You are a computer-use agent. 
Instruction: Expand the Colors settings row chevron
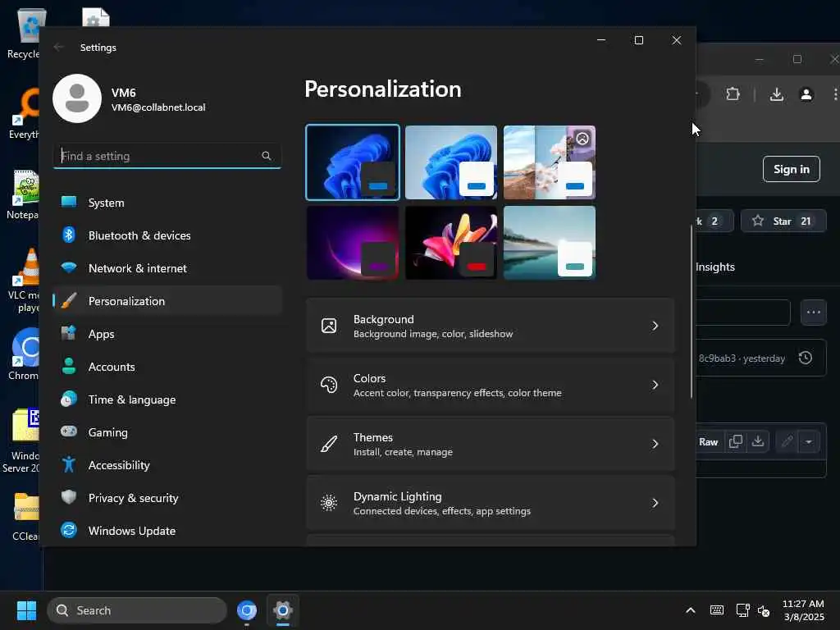(x=655, y=385)
